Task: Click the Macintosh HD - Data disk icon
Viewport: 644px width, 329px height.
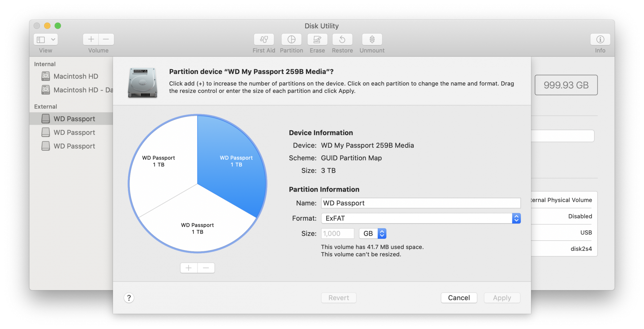Action: [46, 90]
